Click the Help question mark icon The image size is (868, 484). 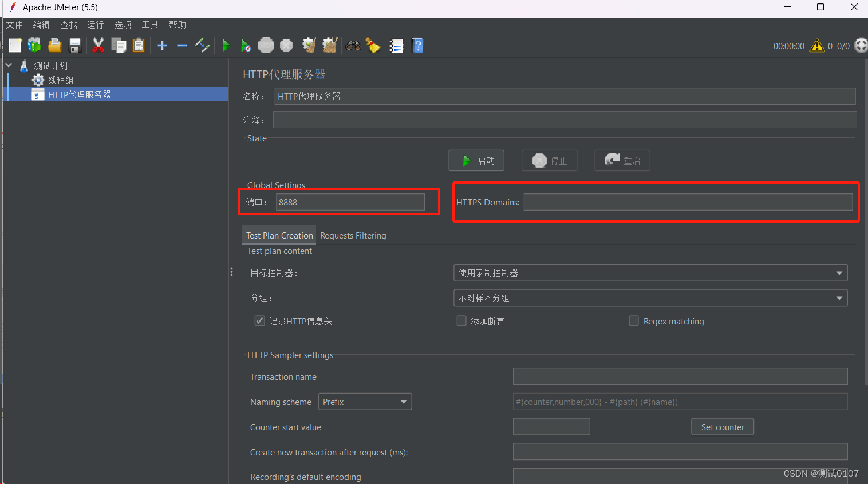pyautogui.click(x=418, y=46)
